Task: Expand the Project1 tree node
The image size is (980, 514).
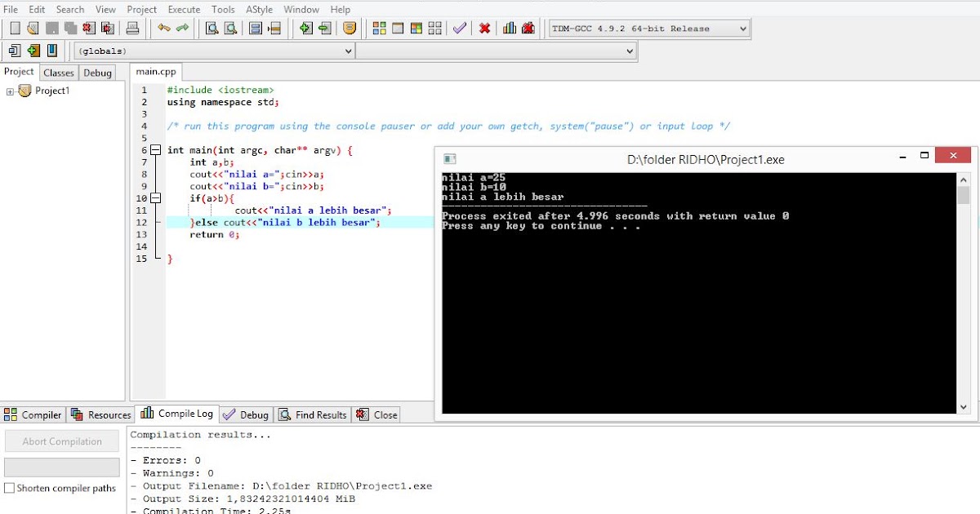Action: pyautogui.click(x=11, y=91)
